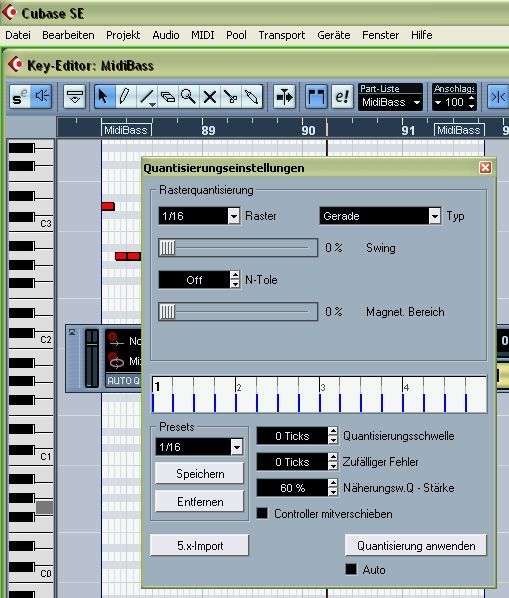Screen dimensions: 509x598
Task: Open the Hilfe menu
Action: (x=422, y=35)
